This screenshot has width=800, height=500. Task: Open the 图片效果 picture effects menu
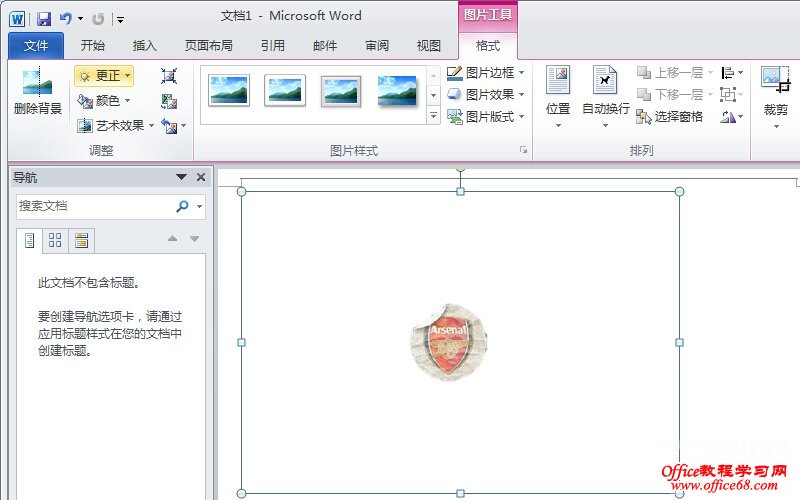click(486, 95)
